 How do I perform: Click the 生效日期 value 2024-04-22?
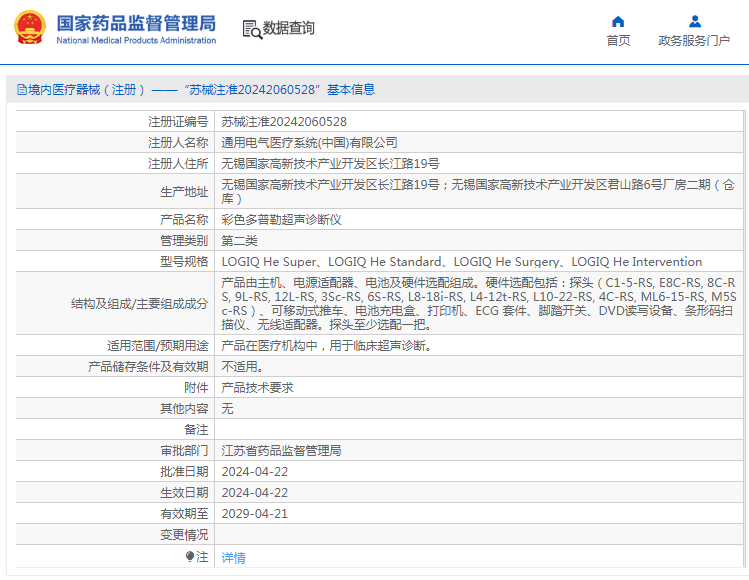pos(255,493)
